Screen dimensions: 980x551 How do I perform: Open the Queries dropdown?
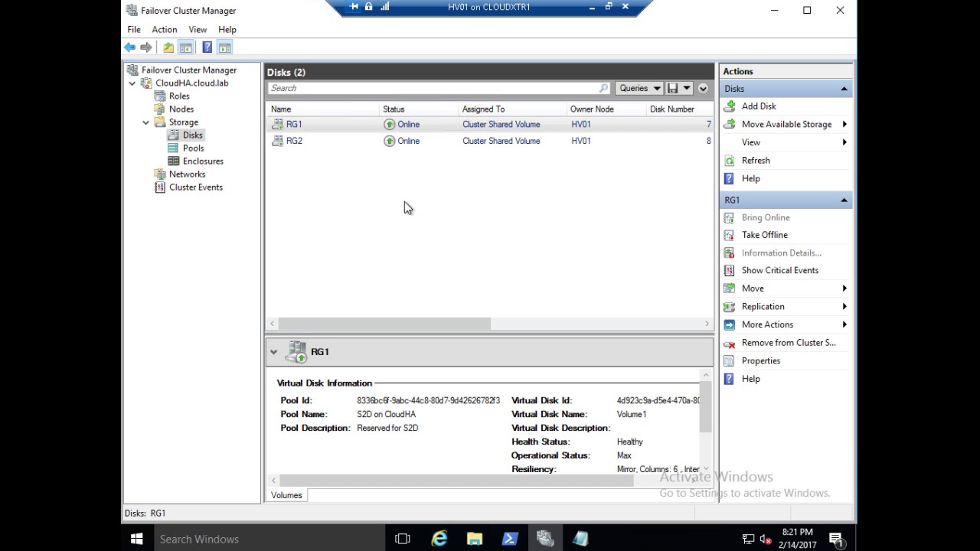pyautogui.click(x=640, y=88)
